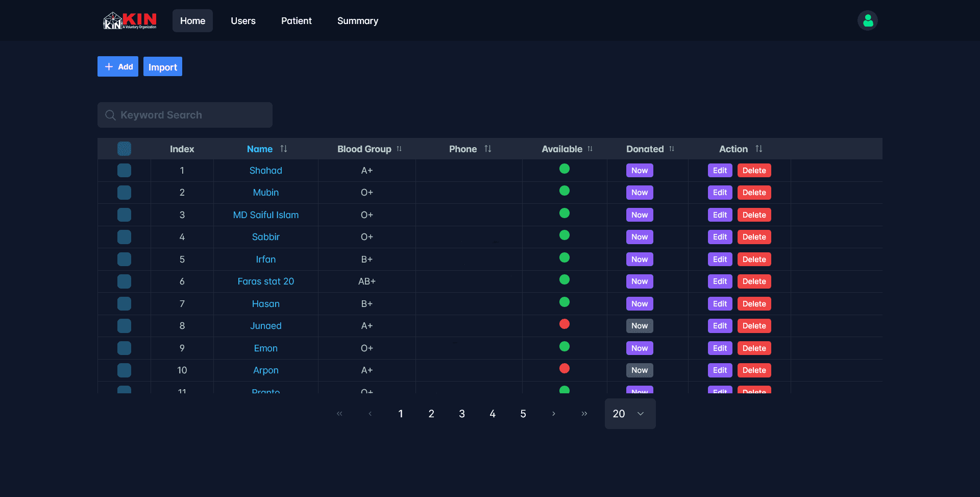Click the Donated column sort icon
The image size is (980, 497).
[x=672, y=149]
